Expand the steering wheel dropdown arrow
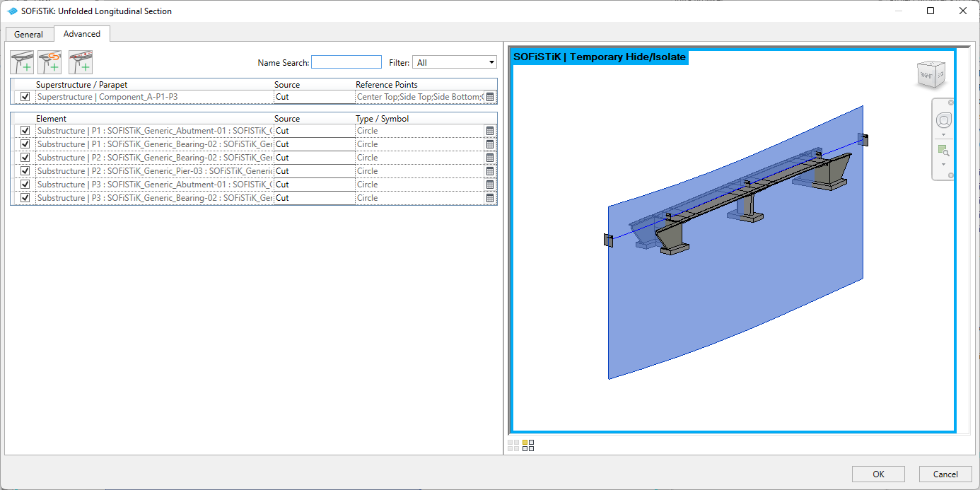This screenshot has width=980, height=490. point(943,134)
